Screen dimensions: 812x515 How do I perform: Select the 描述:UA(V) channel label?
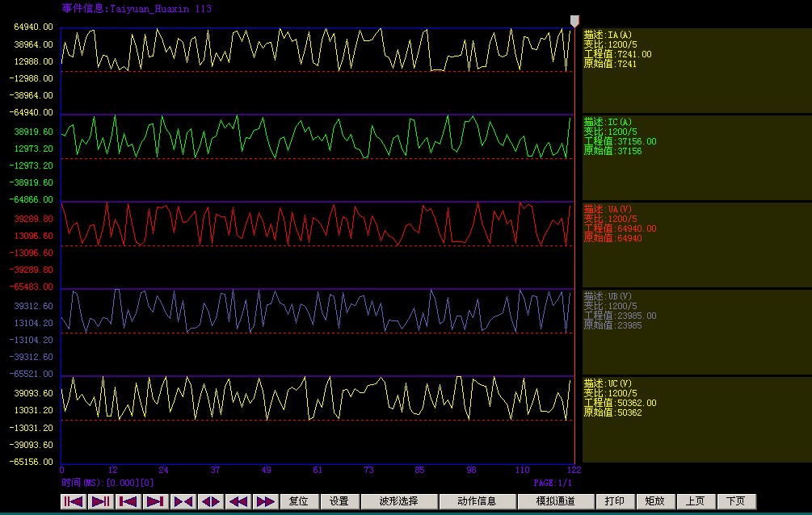(x=608, y=209)
